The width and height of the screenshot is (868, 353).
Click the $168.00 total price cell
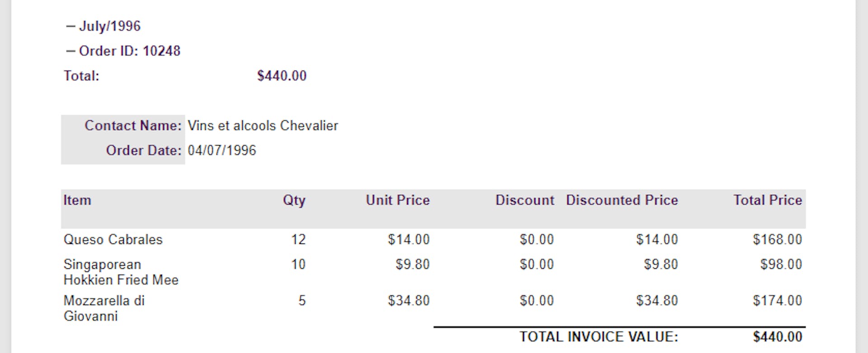tap(777, 239)
